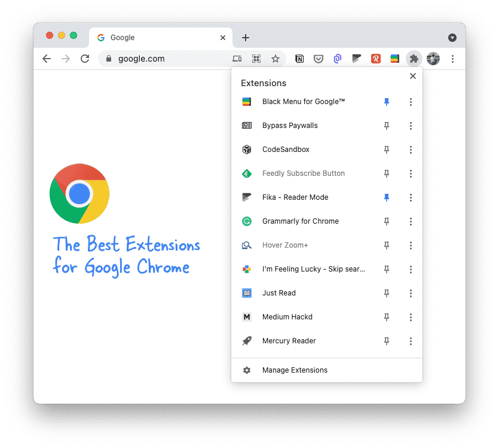The height and width of the screenshot is (448, 499).
Task: Toggle the Extensions puzzle-piece menu
Action: point(414,59)
